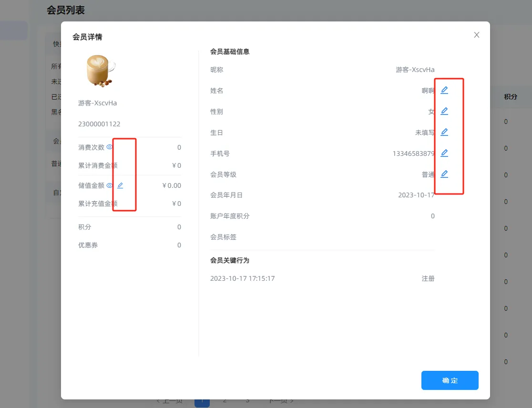This screenshot has width=532, height=408.
Task: Open the 手机号 edit pencil
Action: coord(444,153)
